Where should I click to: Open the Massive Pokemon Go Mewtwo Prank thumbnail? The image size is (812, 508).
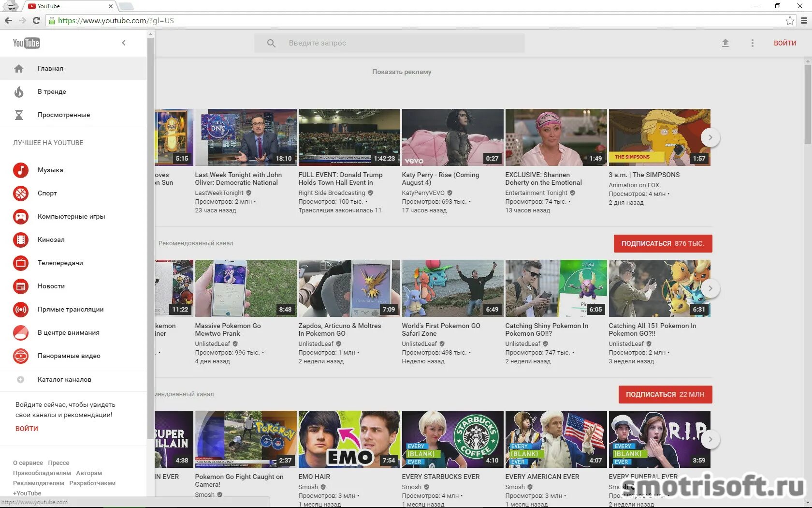click(246, 288)
